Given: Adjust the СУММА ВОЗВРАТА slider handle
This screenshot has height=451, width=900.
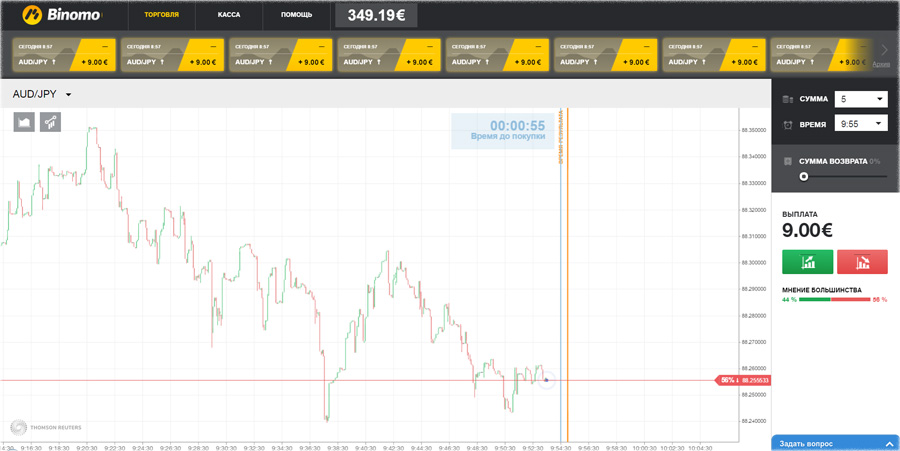Looking at the screenshot, I should [x=803, y=177].
